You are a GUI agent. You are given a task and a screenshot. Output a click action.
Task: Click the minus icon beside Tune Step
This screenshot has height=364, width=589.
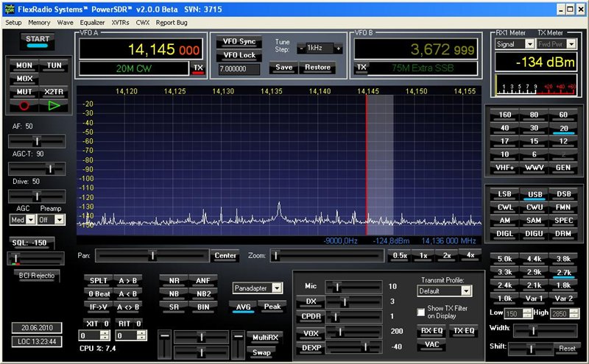tap(302, 49)
